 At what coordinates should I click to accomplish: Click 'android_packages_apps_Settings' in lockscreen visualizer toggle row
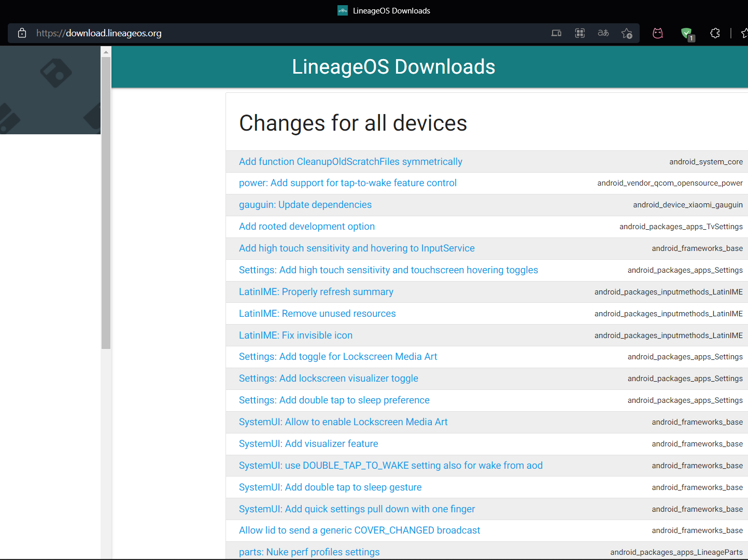pos(685,379)
